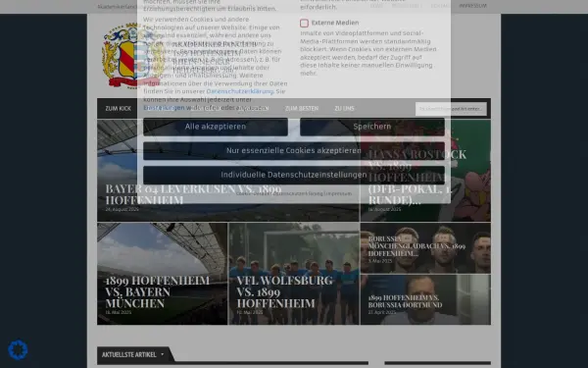Click the Alle akzeptieren button
588x368 pixels.
216,127
